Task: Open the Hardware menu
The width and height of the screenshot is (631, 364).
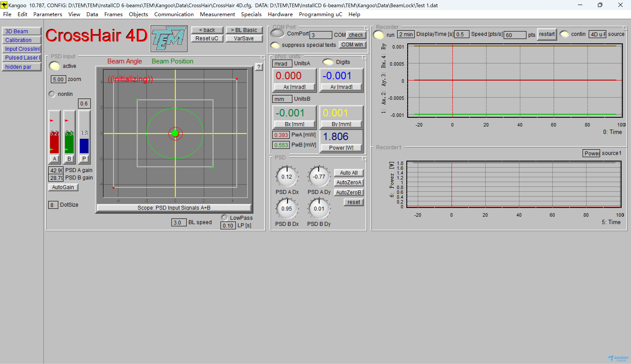Action: 280,14
